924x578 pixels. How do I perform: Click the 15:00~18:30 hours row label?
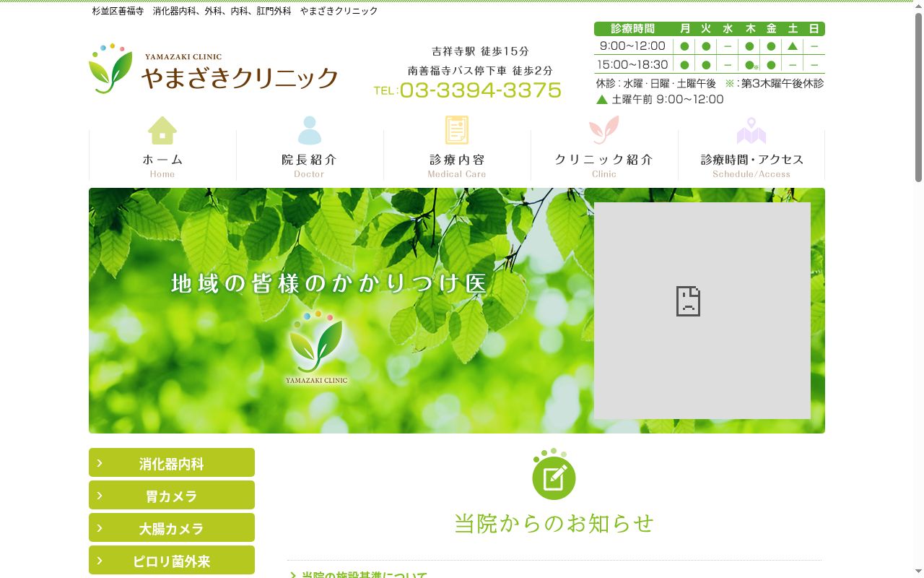pos(632,65)
